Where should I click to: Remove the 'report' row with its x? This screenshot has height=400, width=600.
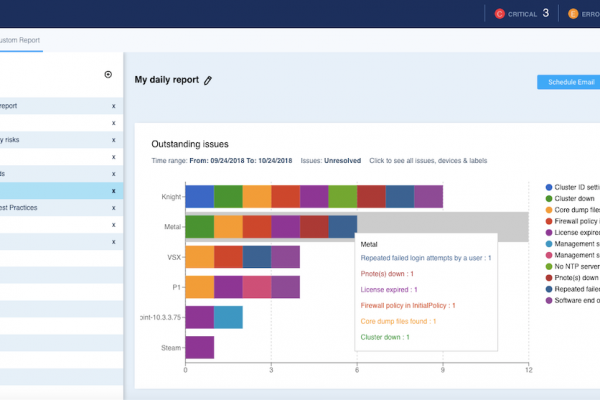[114, 106]
